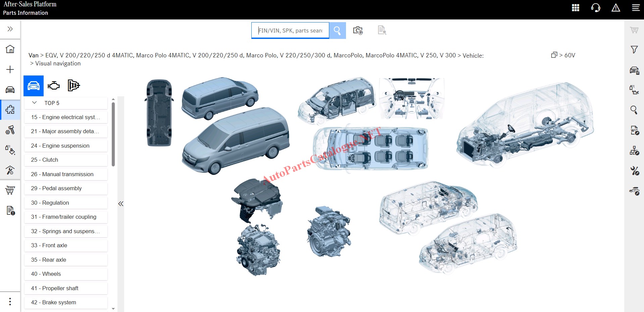
Task: Select the engine view tab icon
Action: click(x=54, y=86)
